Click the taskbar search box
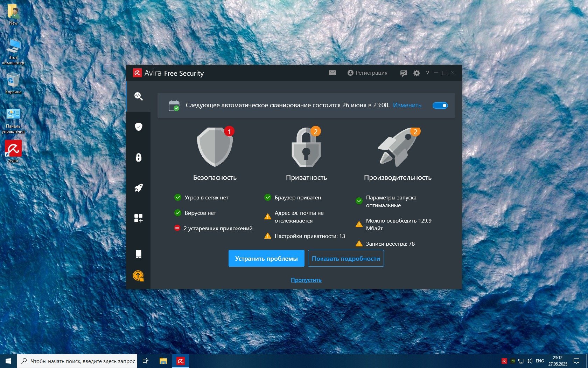The width and height of the screenshot is (588, 368). click(x=77, y=361)
